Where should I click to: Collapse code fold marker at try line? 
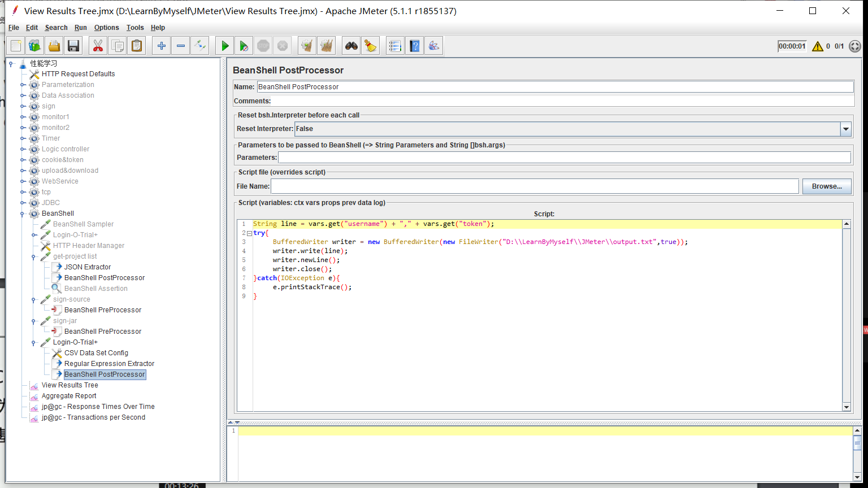coord(249,233)
